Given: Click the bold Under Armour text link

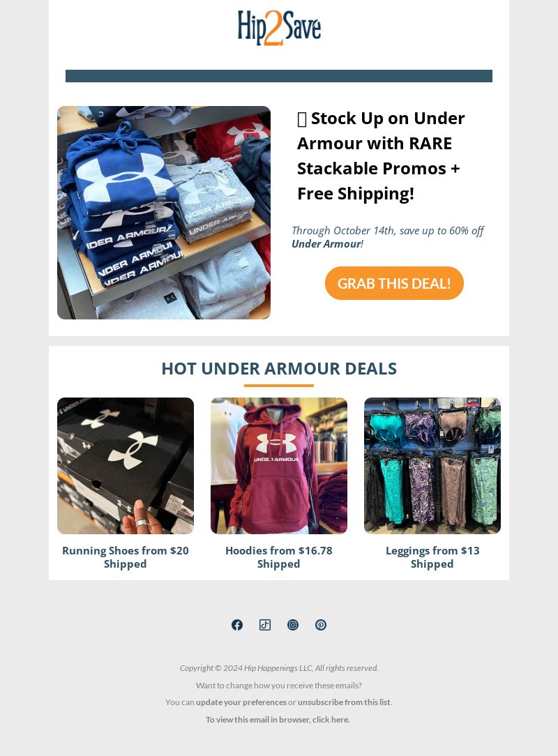Looking at the screenshot, I should 326,244.
